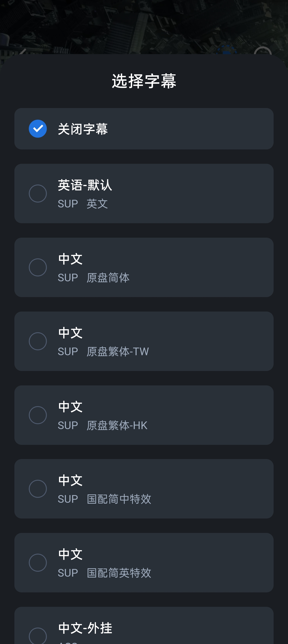Tap the back arrow behind the sheet
Screen dimensions: 288x644
(x=23, y=51)
